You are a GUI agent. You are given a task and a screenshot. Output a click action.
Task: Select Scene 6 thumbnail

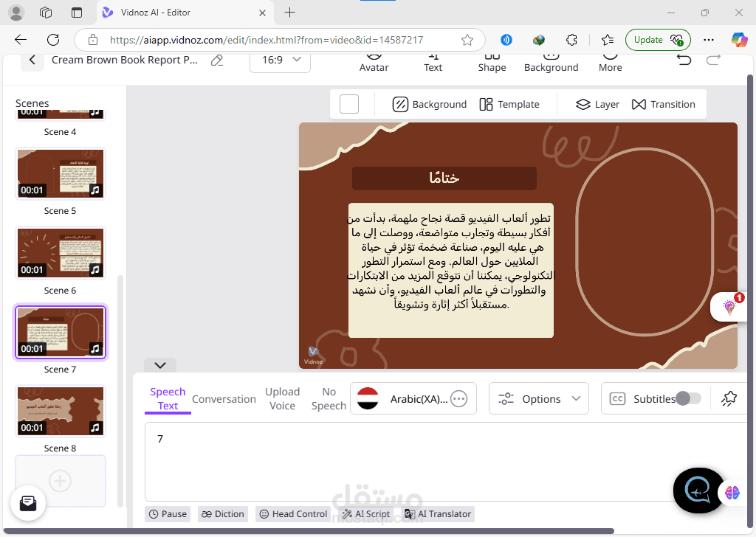tap(61, 253)
